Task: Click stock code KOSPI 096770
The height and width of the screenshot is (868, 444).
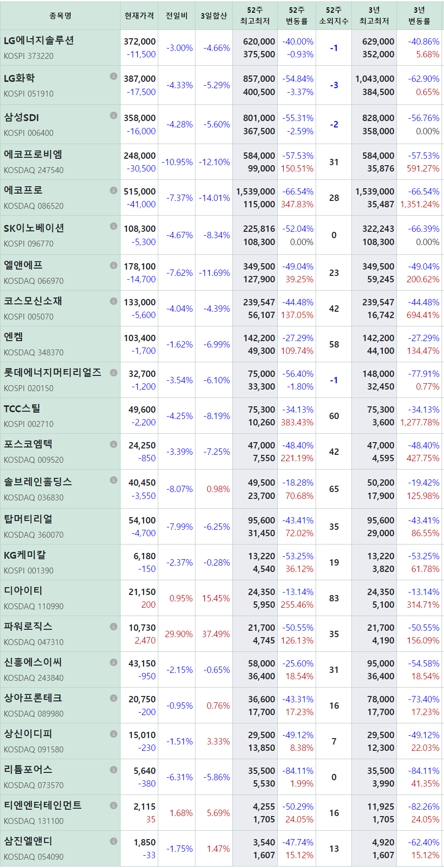Action: click(28, 244)
